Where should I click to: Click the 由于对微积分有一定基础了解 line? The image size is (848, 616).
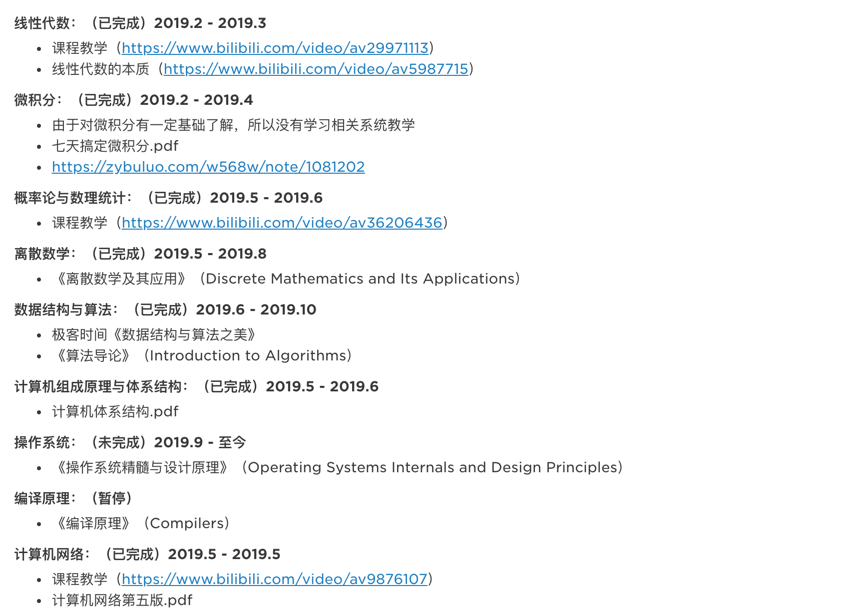click(233, 125)
